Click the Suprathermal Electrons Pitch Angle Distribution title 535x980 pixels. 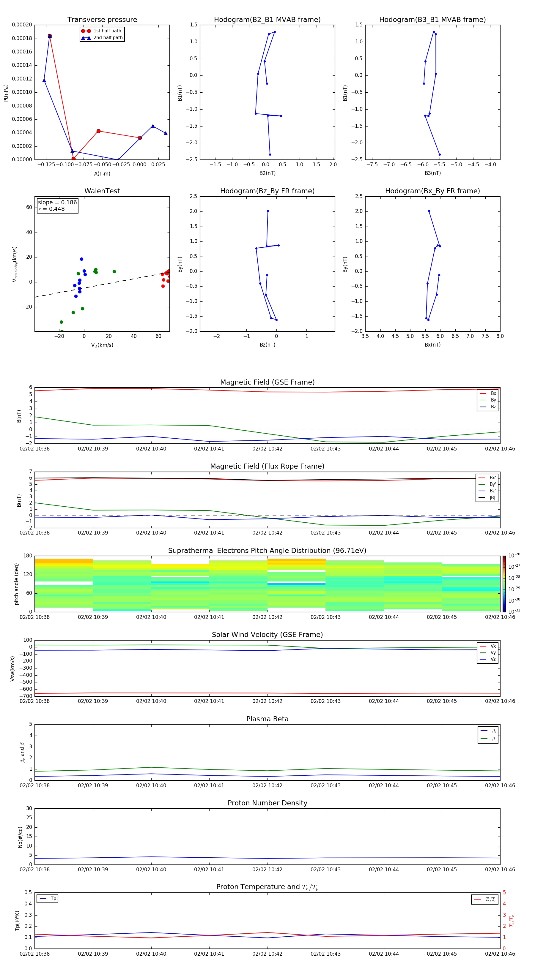click(267, 551)
